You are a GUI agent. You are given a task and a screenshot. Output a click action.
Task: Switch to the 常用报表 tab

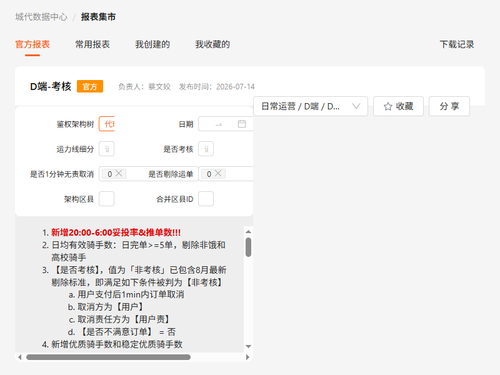[x=92, y=44]
